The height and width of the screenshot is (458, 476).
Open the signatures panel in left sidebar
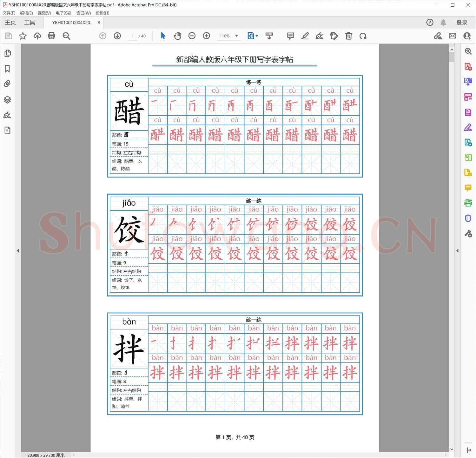coord(7,115)
